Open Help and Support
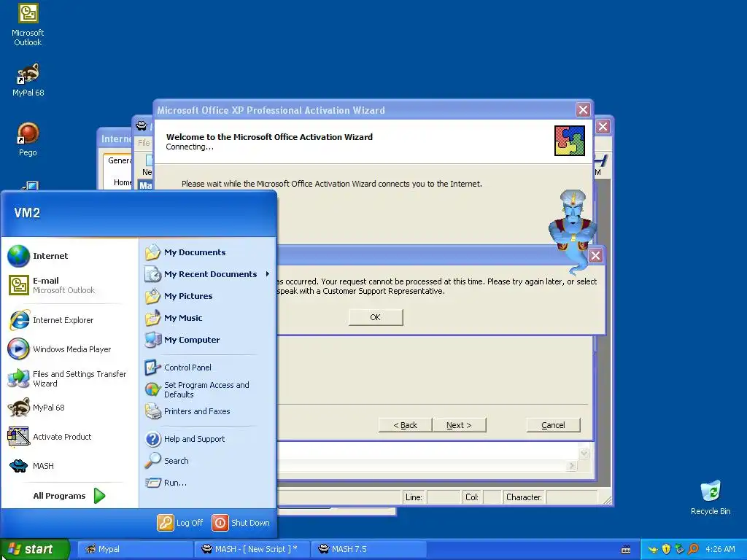 click(x=208, y=439)
